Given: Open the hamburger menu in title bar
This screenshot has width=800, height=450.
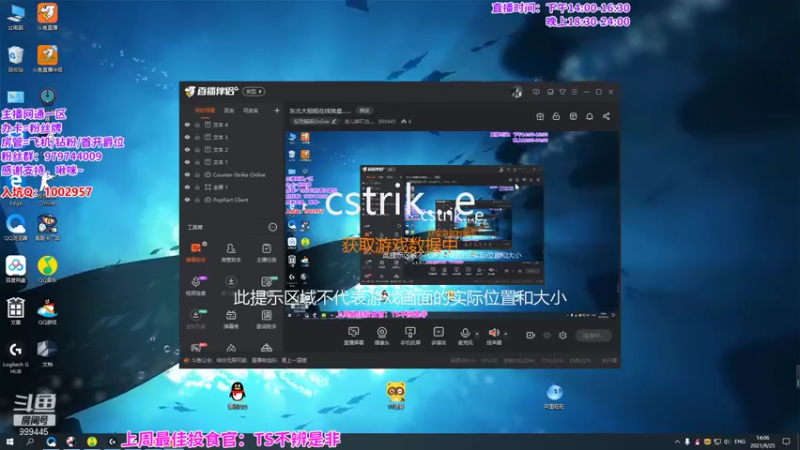Looking at the screenshot, I should (574, 92).
